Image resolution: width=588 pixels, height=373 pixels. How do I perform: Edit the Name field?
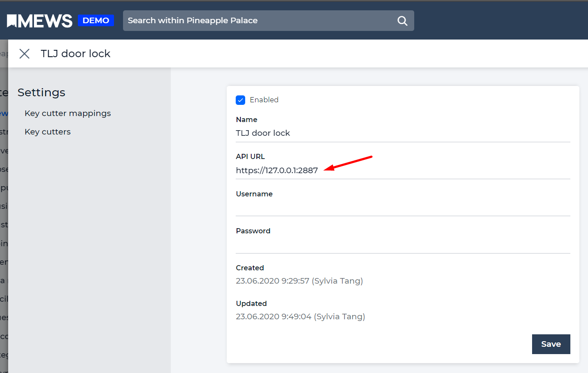point(403,133)
